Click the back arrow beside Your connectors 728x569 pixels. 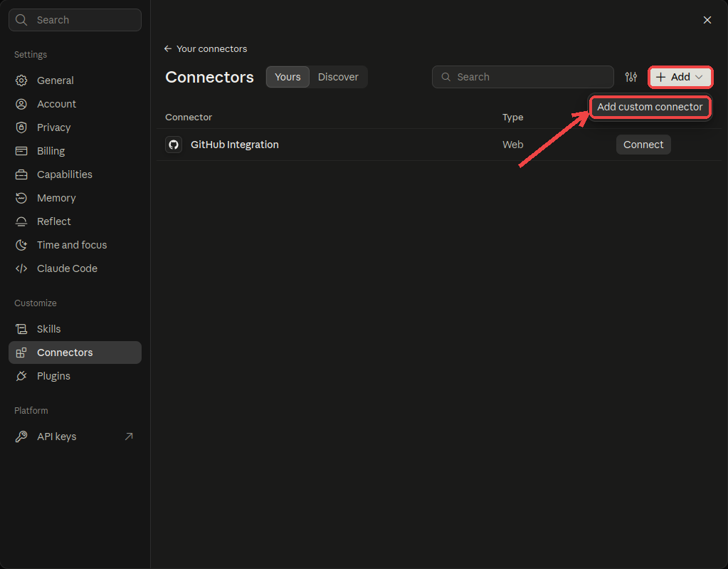point(168,48)
